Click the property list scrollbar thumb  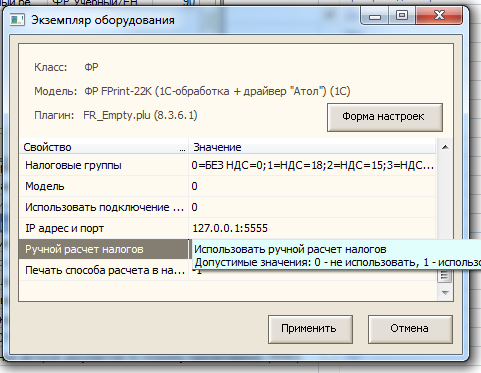[x=444, y=276]
